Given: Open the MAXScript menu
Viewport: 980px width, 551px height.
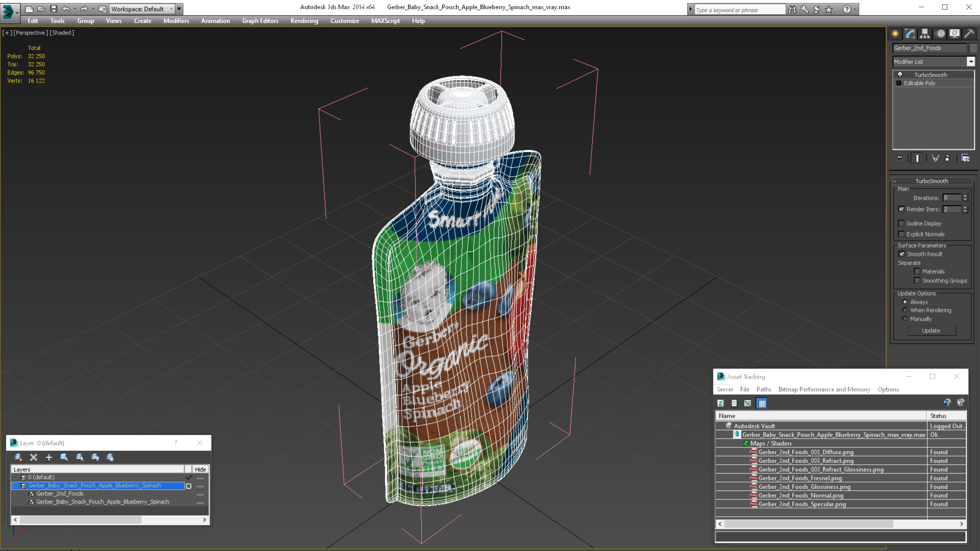Looking at the screenshot, I should [x=386, y=21].
